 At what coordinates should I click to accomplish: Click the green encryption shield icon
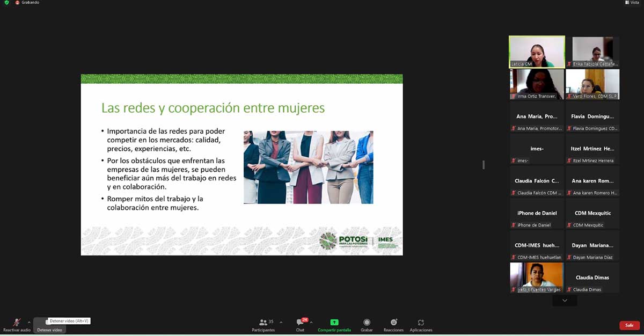(6, 3)
